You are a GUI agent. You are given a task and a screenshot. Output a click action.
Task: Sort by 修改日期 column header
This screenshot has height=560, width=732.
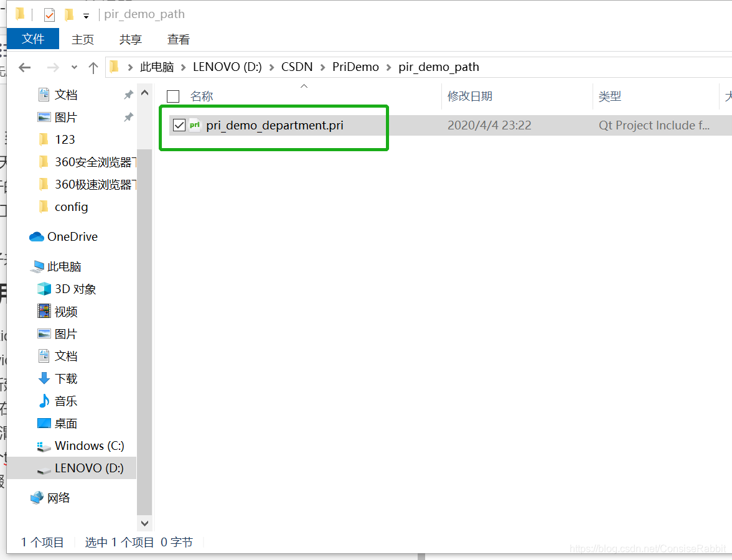point(470,96)
